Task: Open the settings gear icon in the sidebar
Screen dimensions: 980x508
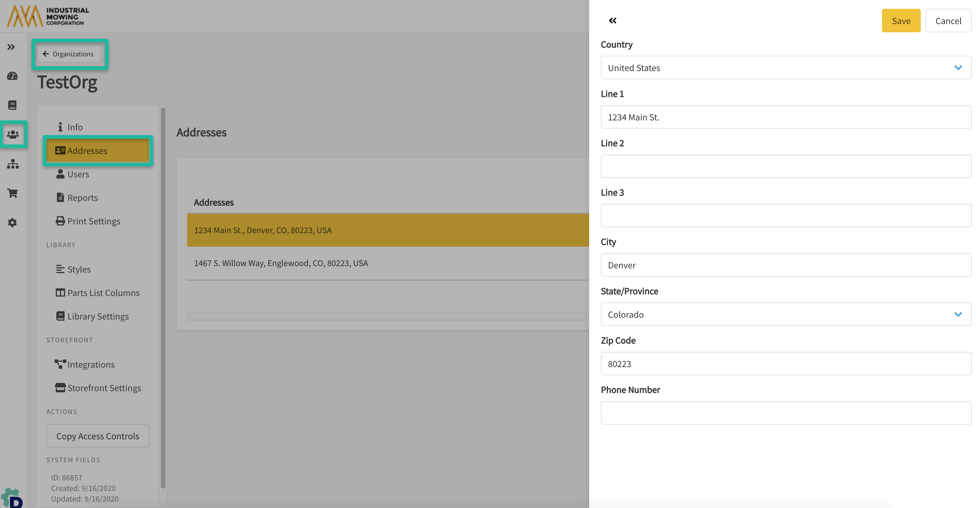Action: pos(12,222)
